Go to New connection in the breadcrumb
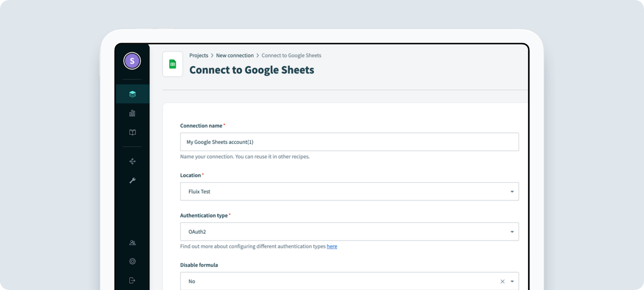This screenshot has width=644, height=290. click(x=235, y=56)
